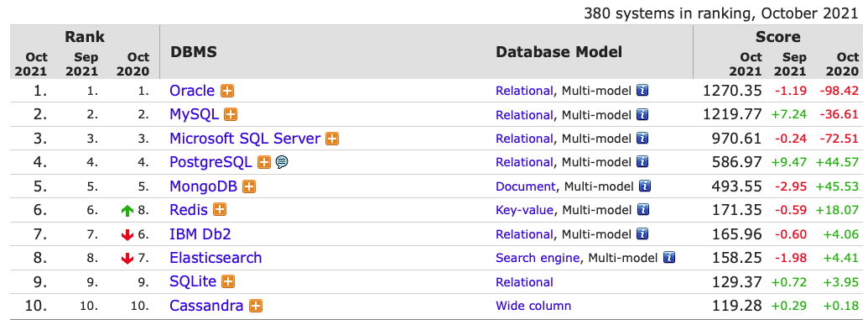Image resolution: width=868 pixels, height=320 pixels.
Task: Open the IBM Db2 link
Action: click(x=200, y=234)
